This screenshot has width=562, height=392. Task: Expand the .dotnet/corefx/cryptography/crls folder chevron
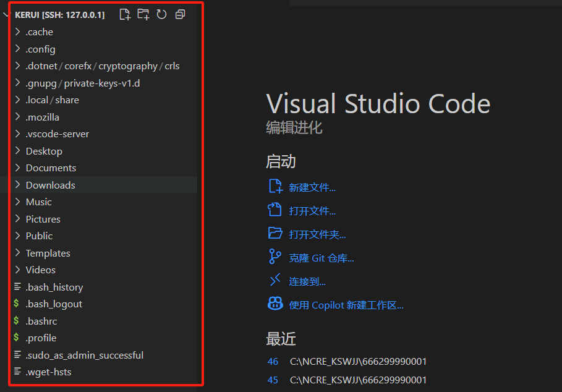(x=17, y=66)
